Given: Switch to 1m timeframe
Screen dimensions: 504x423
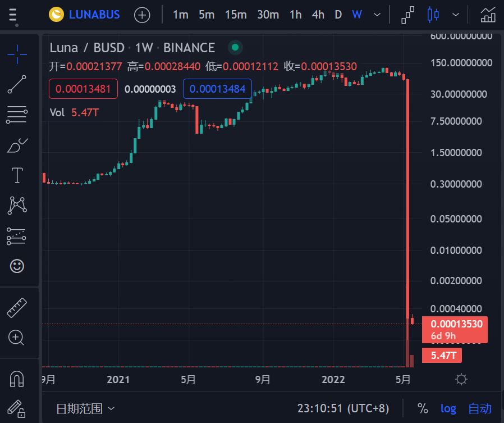Looking at the screenshot, I should [x=181, y=15].
